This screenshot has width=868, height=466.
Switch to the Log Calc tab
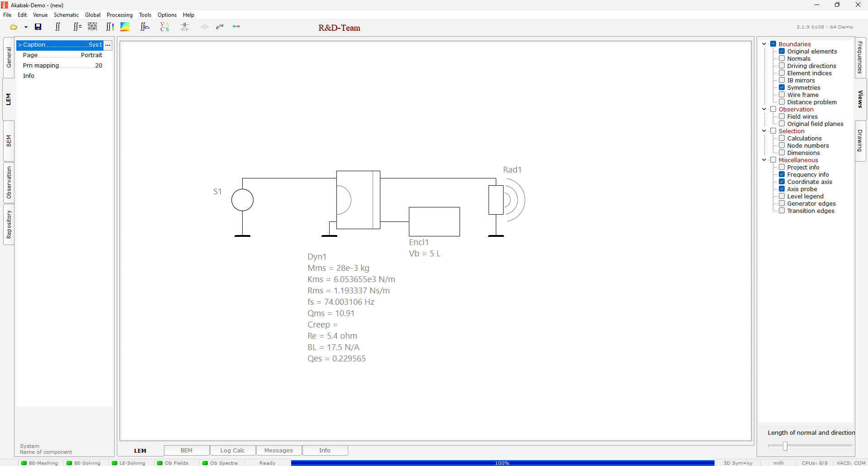coord(232,450)
